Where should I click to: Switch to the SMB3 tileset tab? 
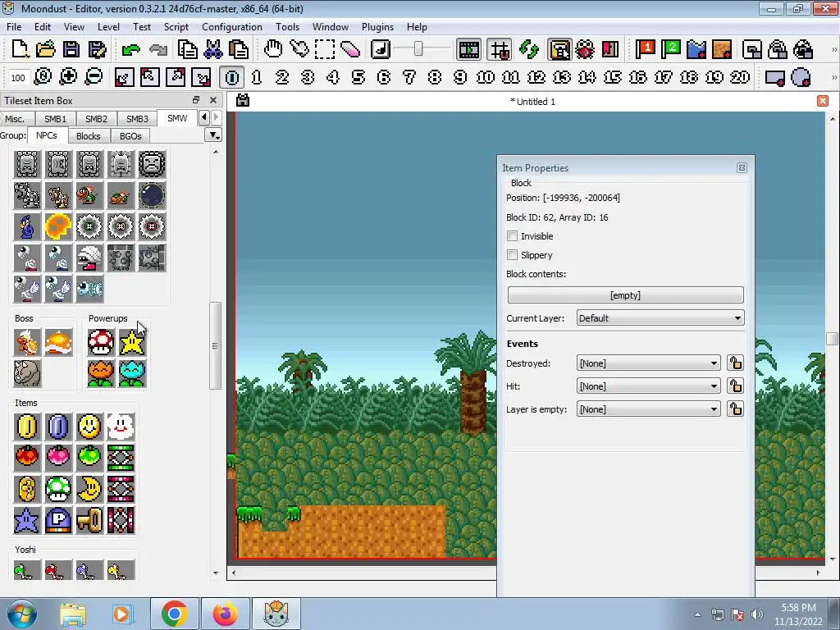pos(137,119)
